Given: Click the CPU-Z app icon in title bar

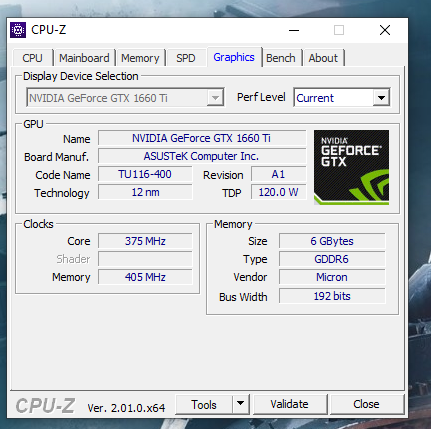Looking at the screenshot, I should (18, 30).
